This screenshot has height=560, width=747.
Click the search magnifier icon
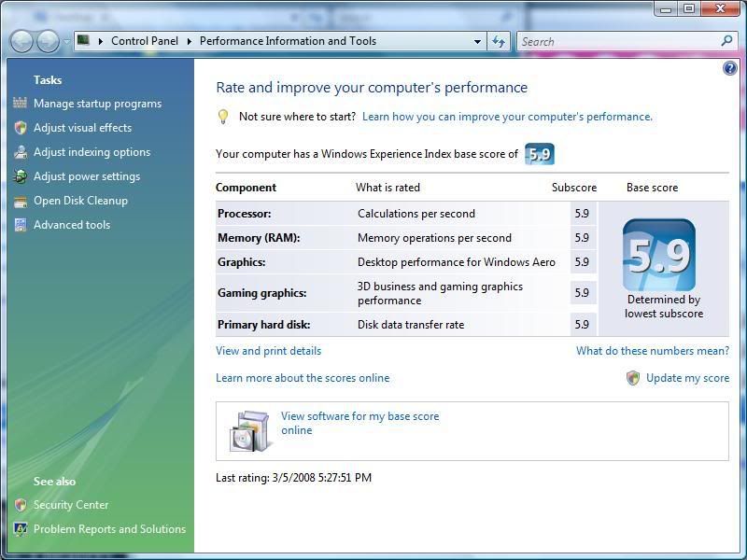726,41
